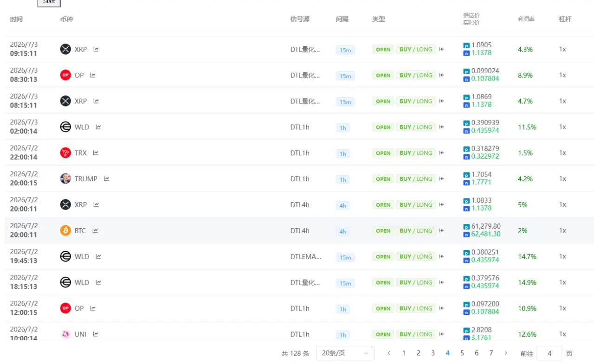Image resolution: width=594 pixels, height=364 pixels.
Task: Open chart icon for OP 12:00:15 row
Action: (x=93, y=308)
